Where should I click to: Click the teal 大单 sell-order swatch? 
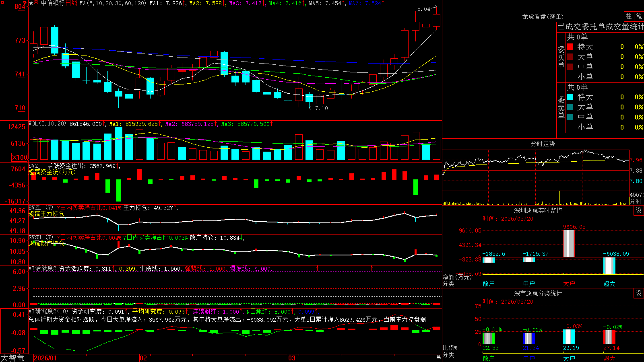coord(570,107)
